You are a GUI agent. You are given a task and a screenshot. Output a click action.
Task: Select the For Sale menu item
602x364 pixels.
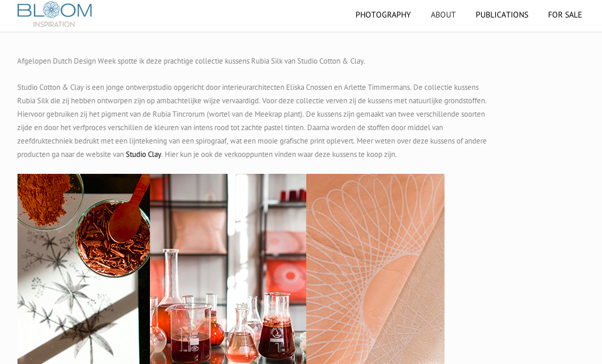point(565,15)
